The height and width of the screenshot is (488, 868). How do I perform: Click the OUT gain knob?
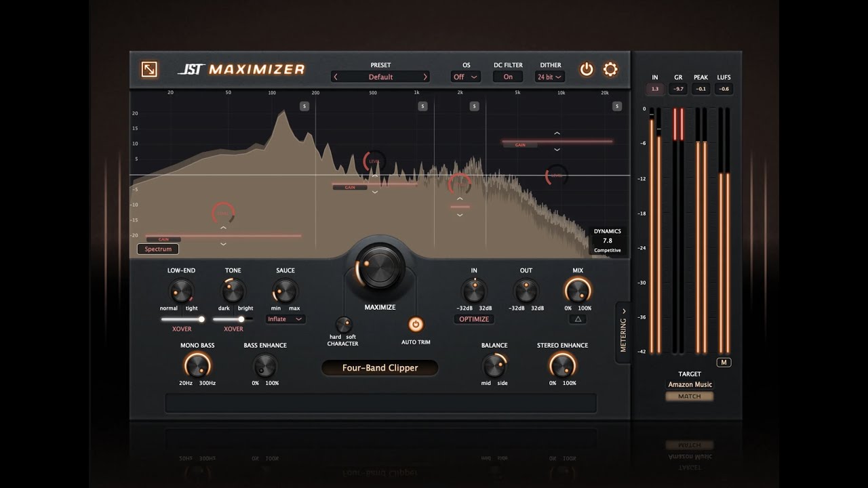point(526,291)
